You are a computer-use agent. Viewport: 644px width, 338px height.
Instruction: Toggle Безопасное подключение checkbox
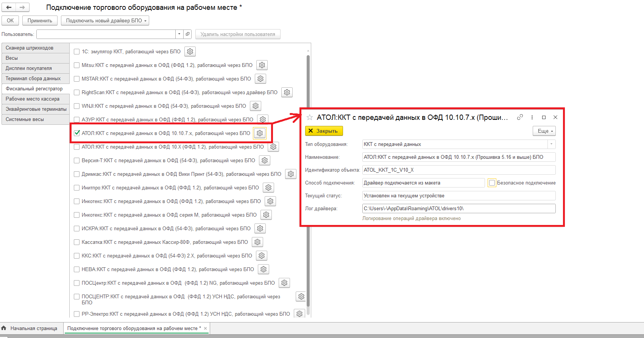click(492, 183)
